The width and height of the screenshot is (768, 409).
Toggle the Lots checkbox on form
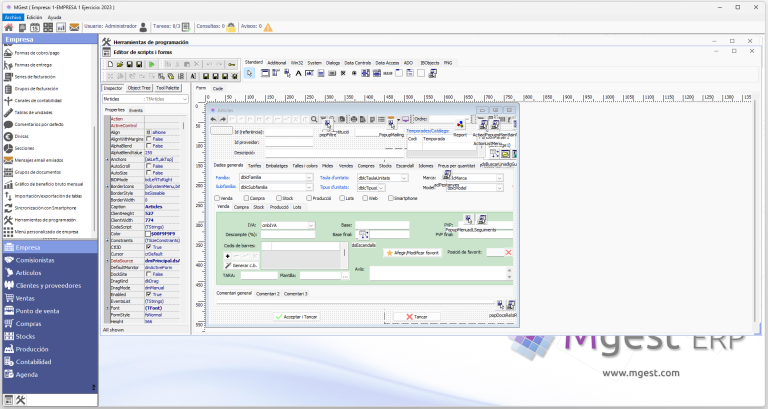coord(342,198)
